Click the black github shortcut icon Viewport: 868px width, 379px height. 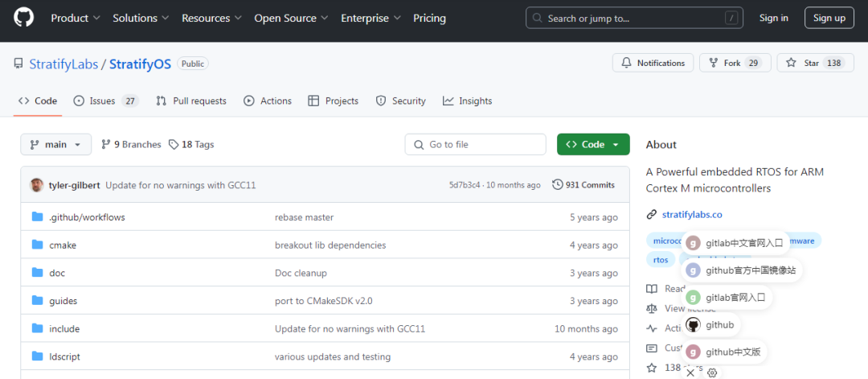point(693,325)
